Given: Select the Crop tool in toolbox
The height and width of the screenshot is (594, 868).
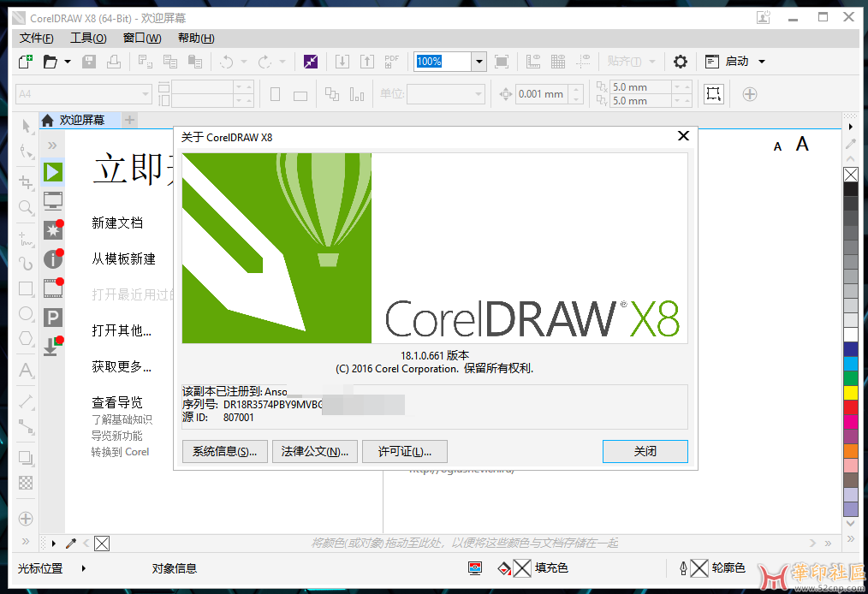Looking at the screenshot, I should click(26, 182).
